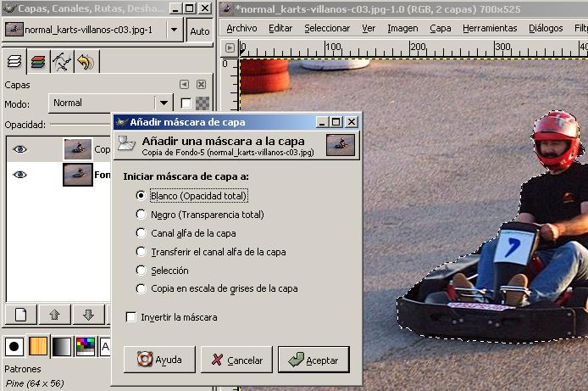This screenshot has width=588, height=391.
Task: Click the image menu arrow at ruler corner
Action: [230, 48]
